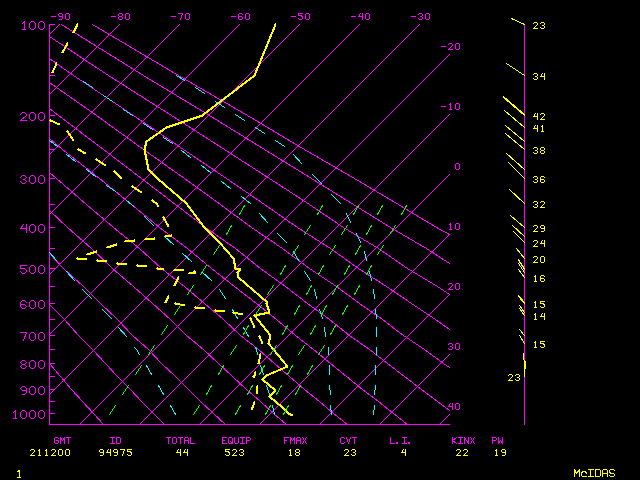640x480 pixels.
Task: Click the EQUIP value 523
Action: 238,453
